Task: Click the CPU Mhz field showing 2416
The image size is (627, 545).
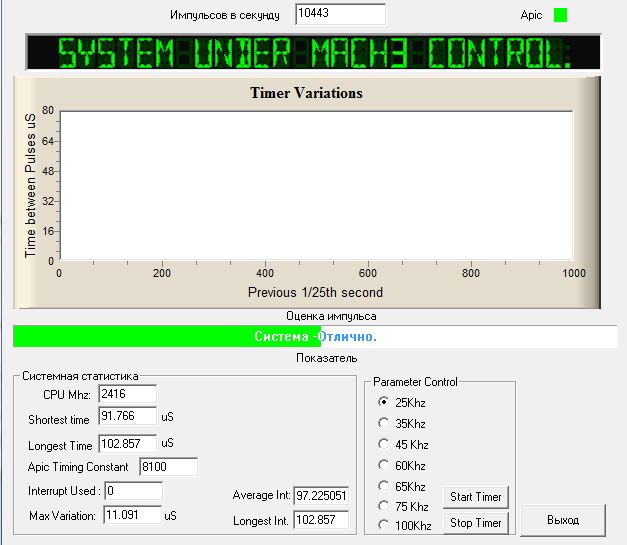Action: (128, 394)
